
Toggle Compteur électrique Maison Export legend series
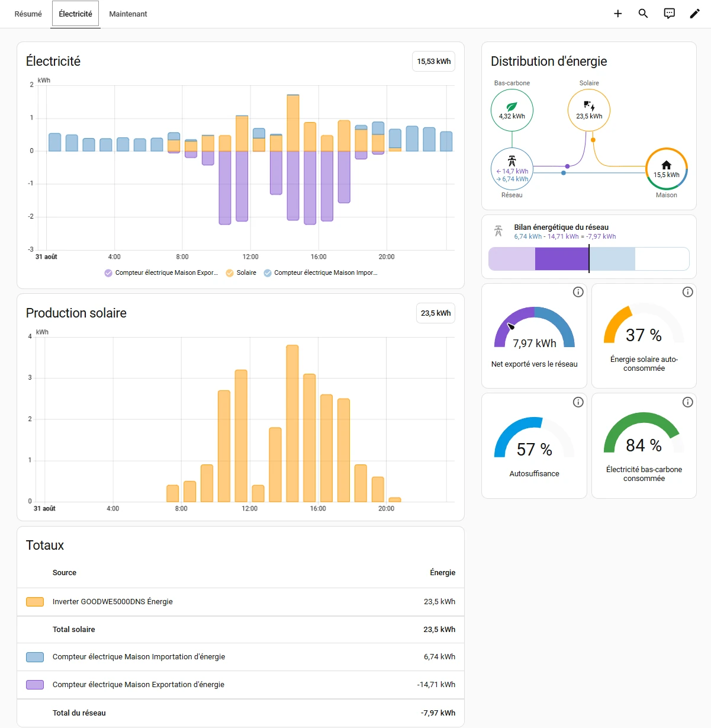click(x=161, y=273)
